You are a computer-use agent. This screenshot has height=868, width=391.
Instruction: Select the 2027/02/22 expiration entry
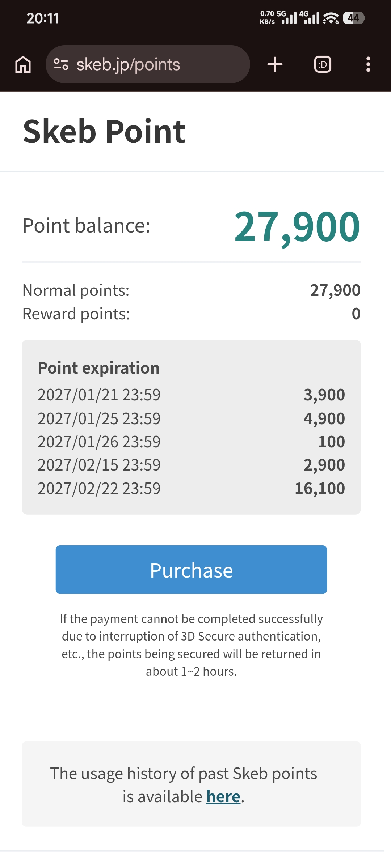tap(191, 488)
